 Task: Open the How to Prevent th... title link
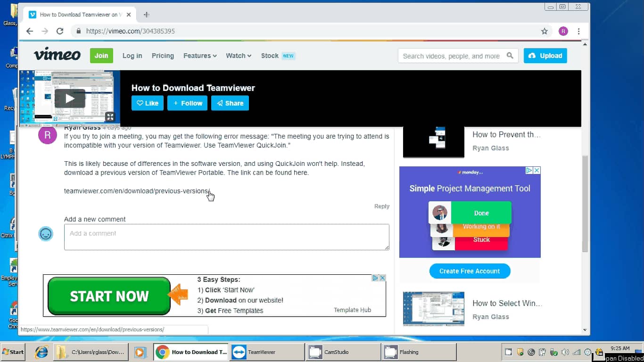pyautogui.click(x=507, y=134)
